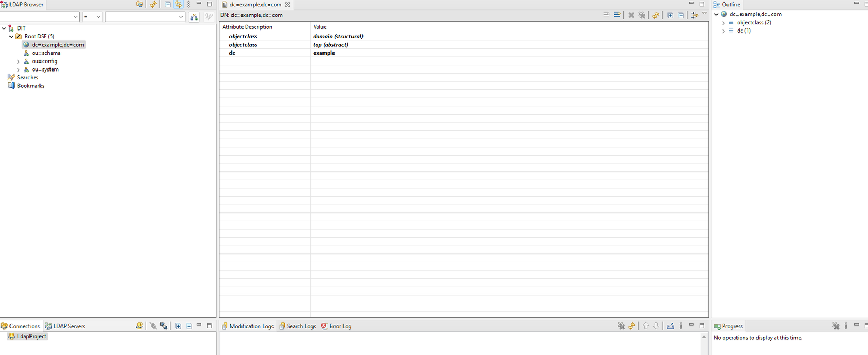Open entry editor view menu triangle
Image resolution: width=868 pixels, height=355 pixels.
click(704, 14)
